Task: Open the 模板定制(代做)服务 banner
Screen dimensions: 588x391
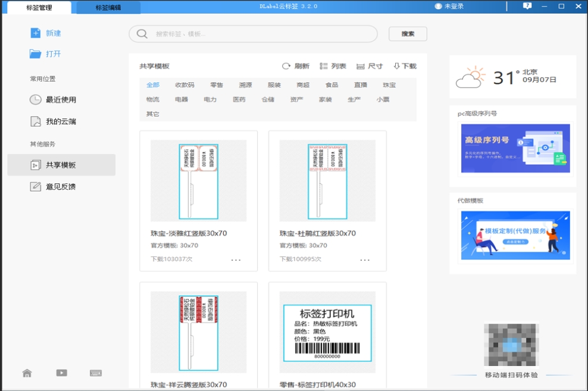Action: pyautogui.click(x=515, y=236)
